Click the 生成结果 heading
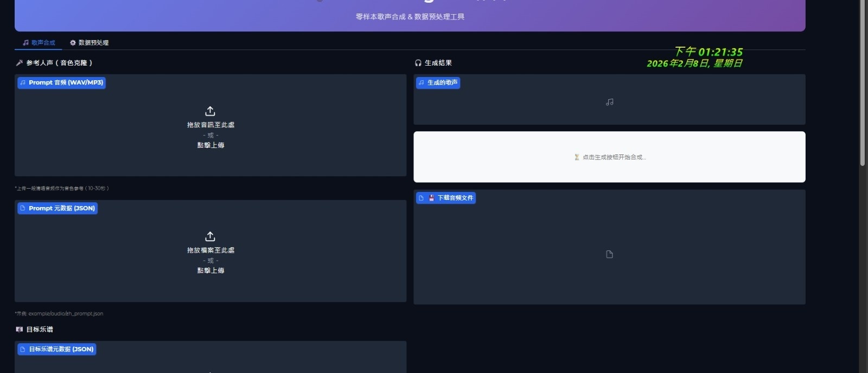The height and width of the screenshot is (373, 868). click(x=438, y=63)
